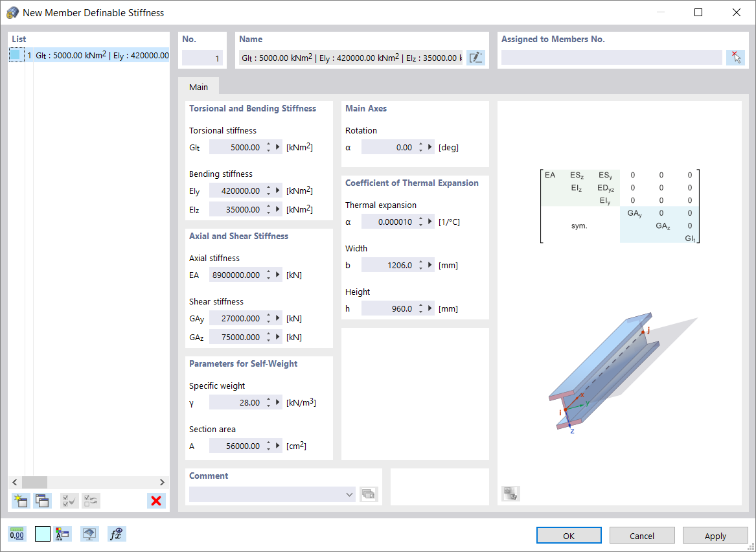Click the EIz value field showing 35000.00

[x=236, y=209]
